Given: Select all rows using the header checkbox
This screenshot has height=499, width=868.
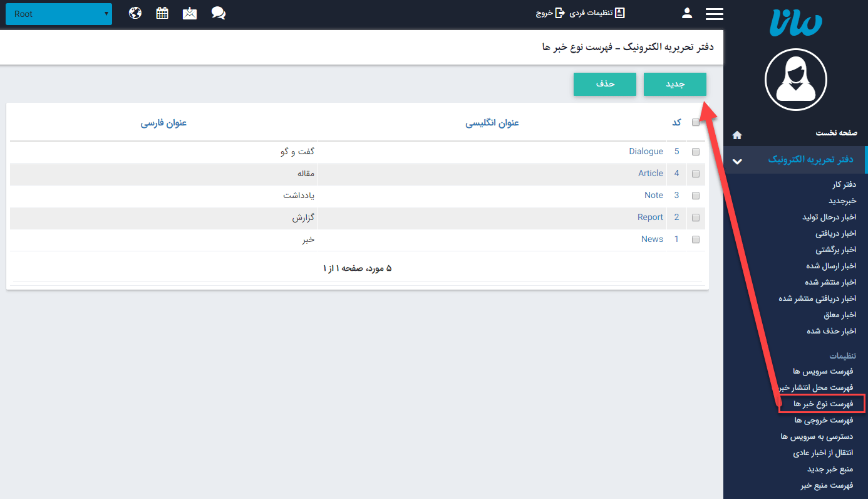Looking at the screenshot, I should [x=696, y=123].
